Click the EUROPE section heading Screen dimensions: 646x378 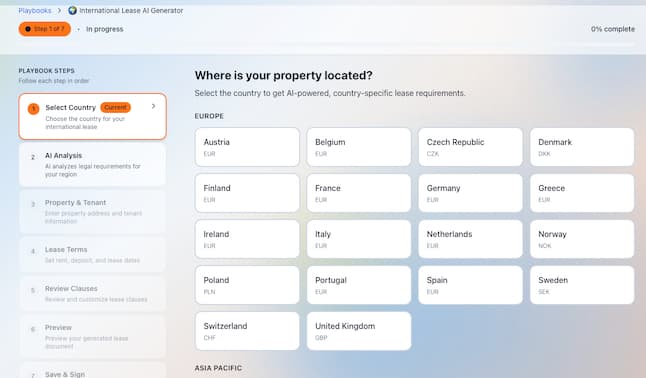click(x=209, y=116)
